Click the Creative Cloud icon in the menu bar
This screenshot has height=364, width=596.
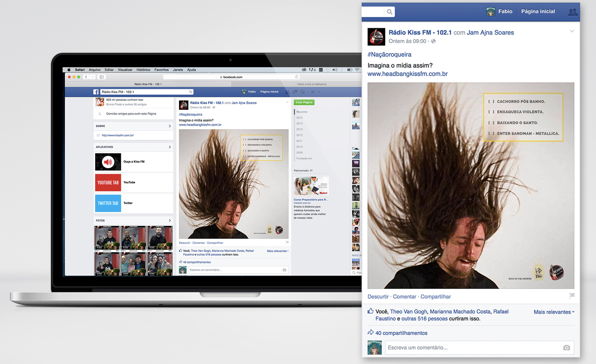coord(304,70)
